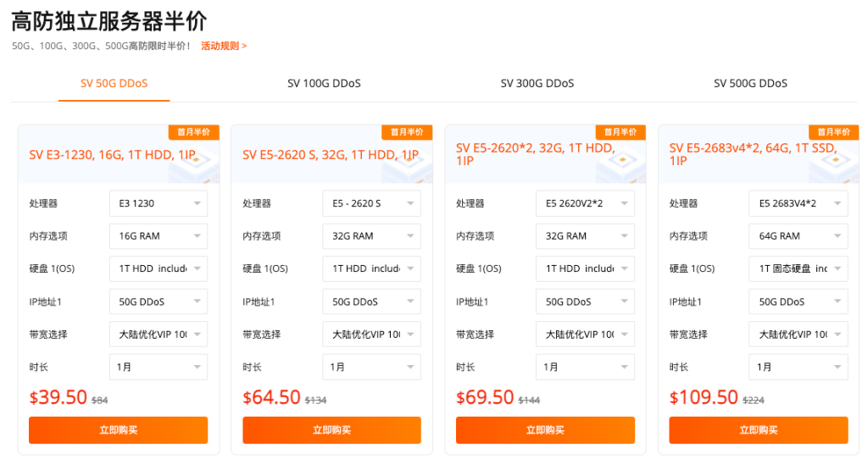
Task: Open the E5 2683V4*2 processor dropdown
Action: 798,203
